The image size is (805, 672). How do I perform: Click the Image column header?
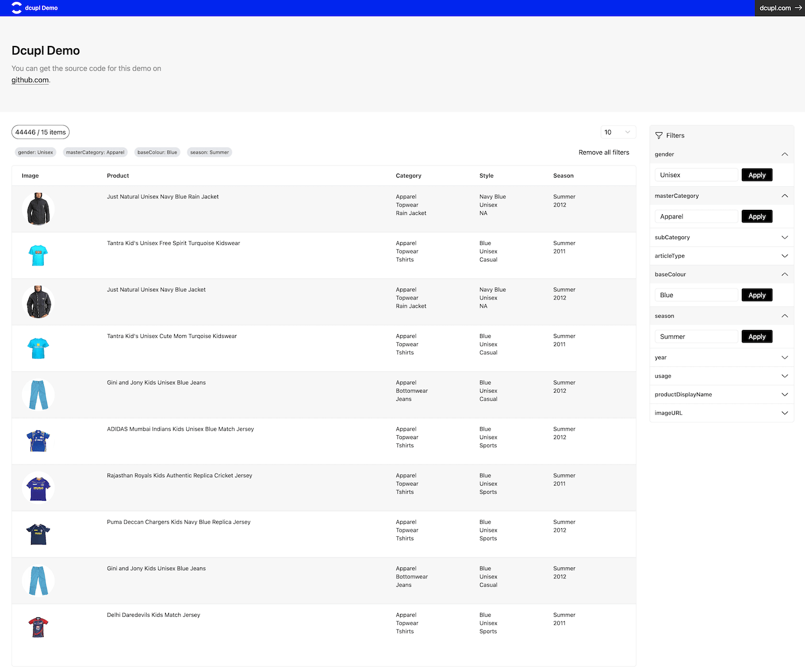tap(30, 176)
